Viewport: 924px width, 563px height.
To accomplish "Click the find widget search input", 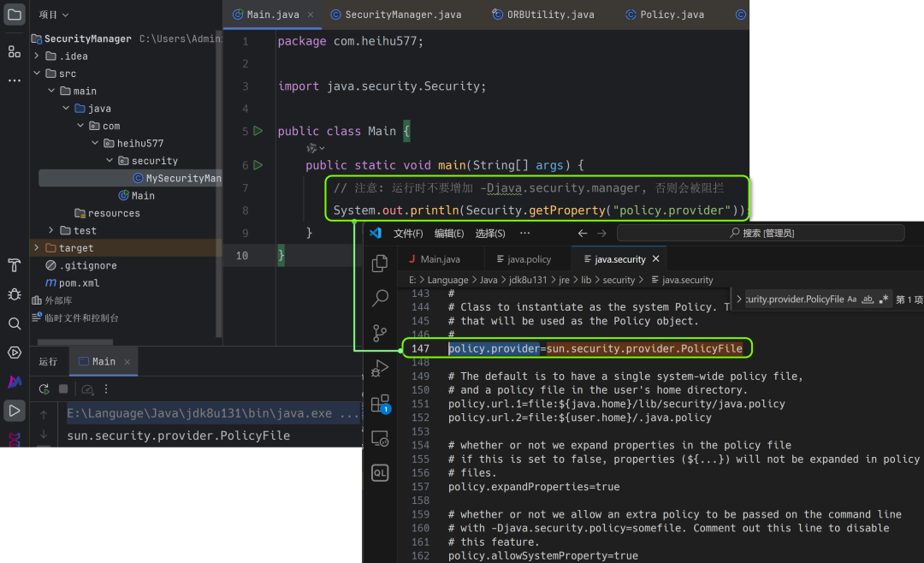I will point(794,299).
